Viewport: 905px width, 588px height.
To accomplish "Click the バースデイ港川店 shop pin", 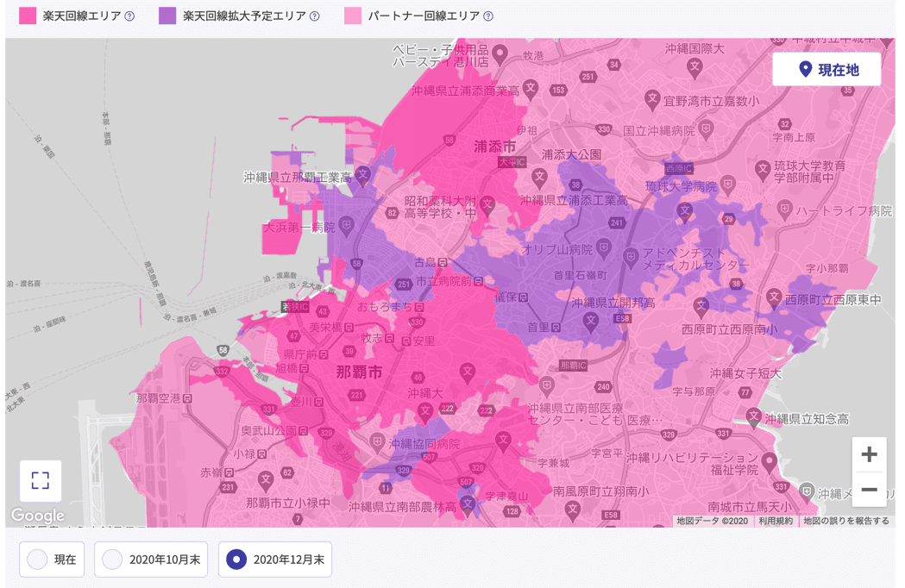I will (500, 55).
